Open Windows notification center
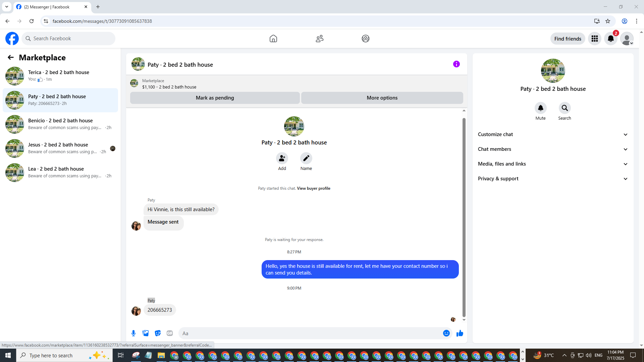 633,355
